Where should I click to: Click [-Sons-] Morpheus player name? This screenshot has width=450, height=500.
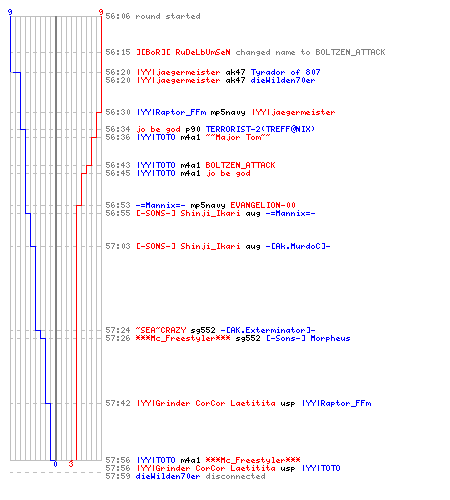[x=308, y=338]
